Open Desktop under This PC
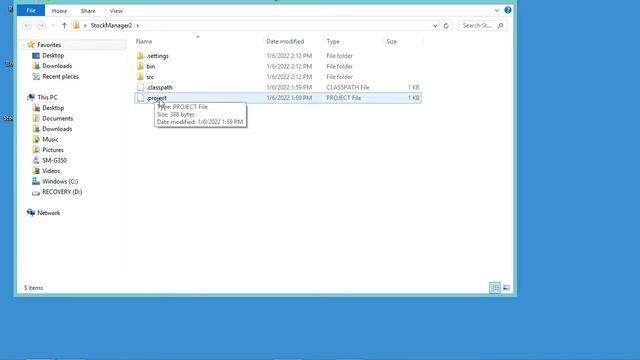 (x=53, y=108)
